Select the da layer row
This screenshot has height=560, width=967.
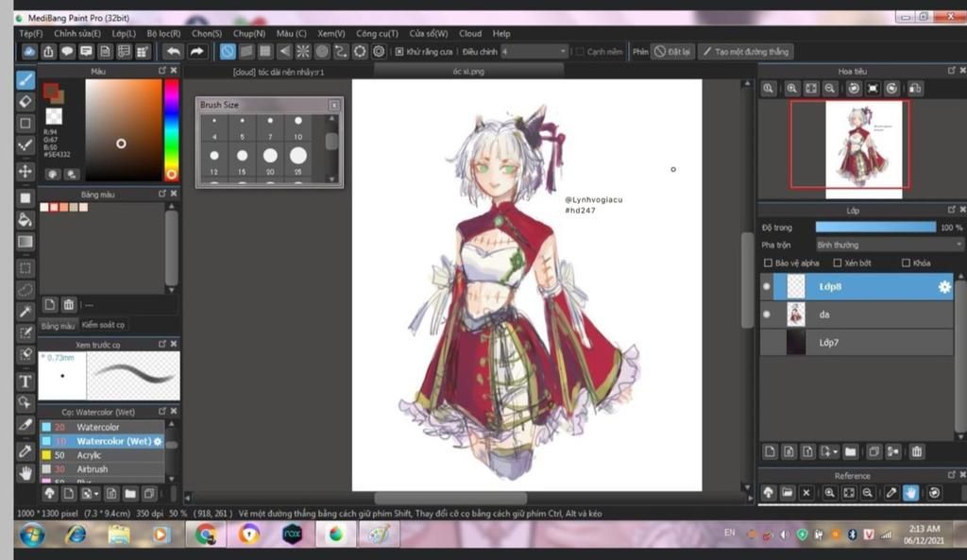(857, 314)
